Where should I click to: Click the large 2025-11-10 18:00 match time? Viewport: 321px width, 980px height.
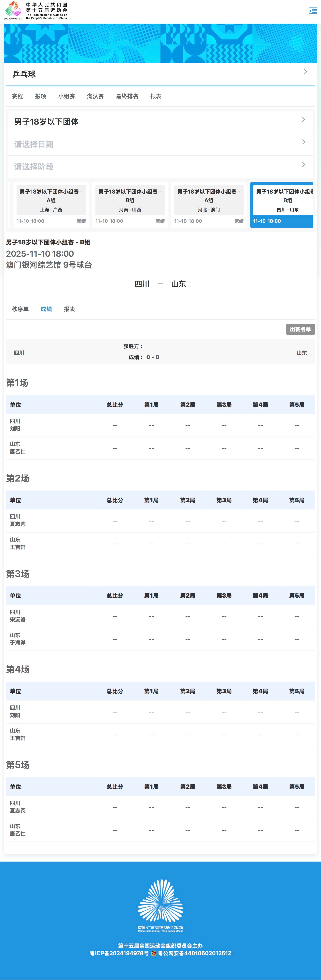40,254
